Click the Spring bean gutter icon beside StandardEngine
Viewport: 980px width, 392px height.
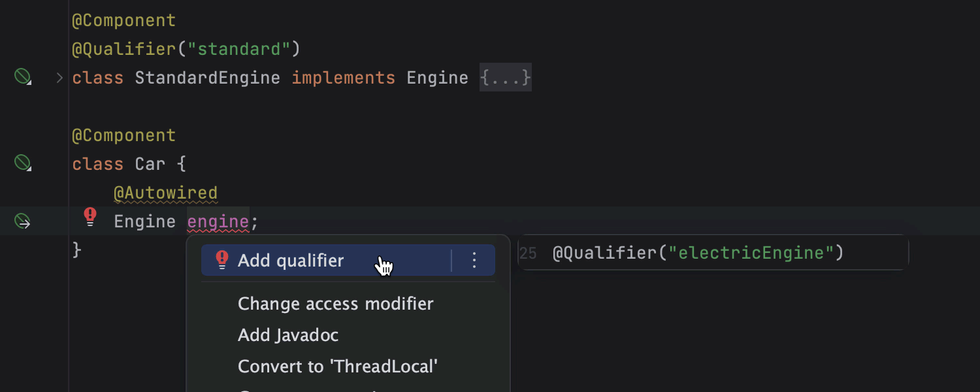(x=23, y=78)
